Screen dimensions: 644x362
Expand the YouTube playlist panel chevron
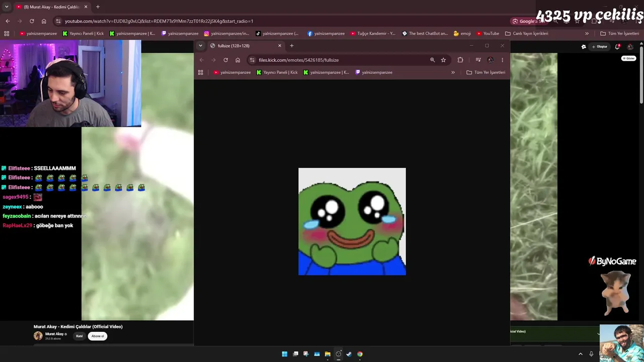tap(598, 333)
